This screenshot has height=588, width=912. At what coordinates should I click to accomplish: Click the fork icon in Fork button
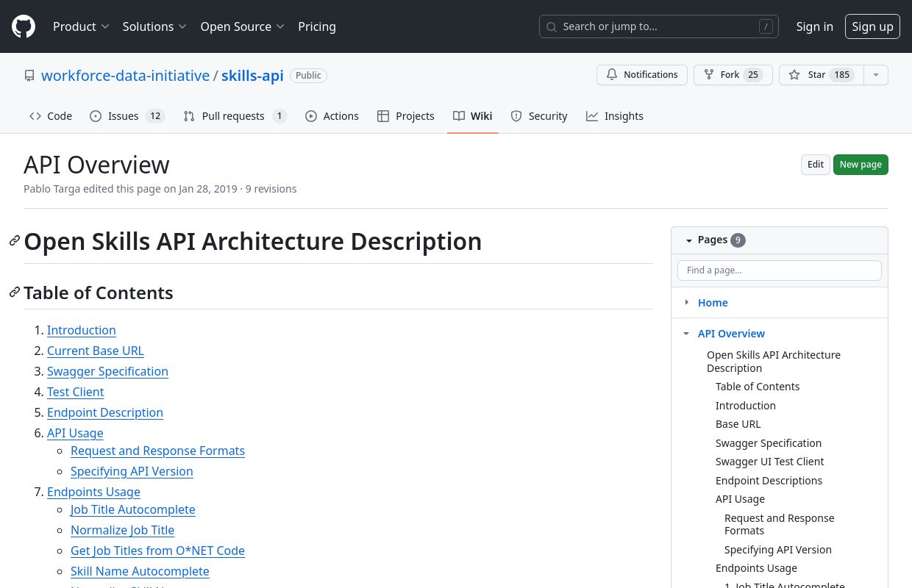tap(709, 75)
